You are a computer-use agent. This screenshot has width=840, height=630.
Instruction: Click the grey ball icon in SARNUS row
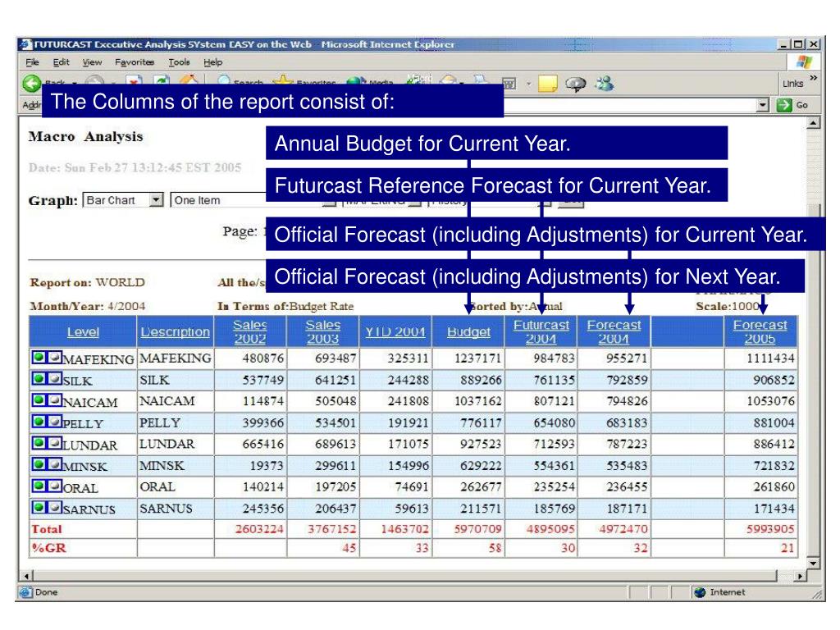(55, 507)
